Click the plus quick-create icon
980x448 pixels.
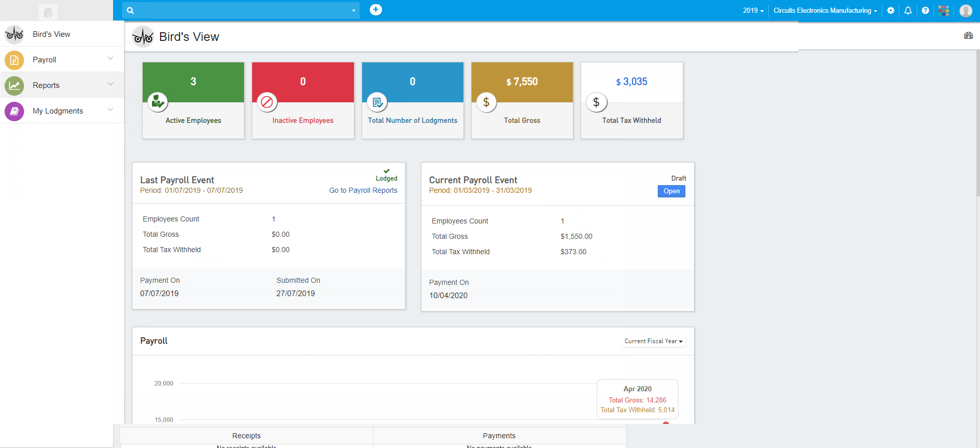pyautogui.click(x=375, y=10)
